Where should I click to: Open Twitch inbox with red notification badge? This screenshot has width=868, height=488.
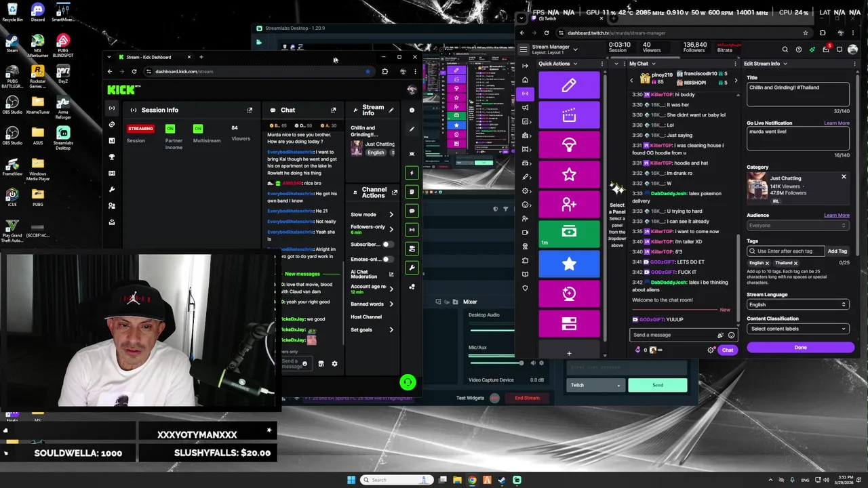point(825,49)
